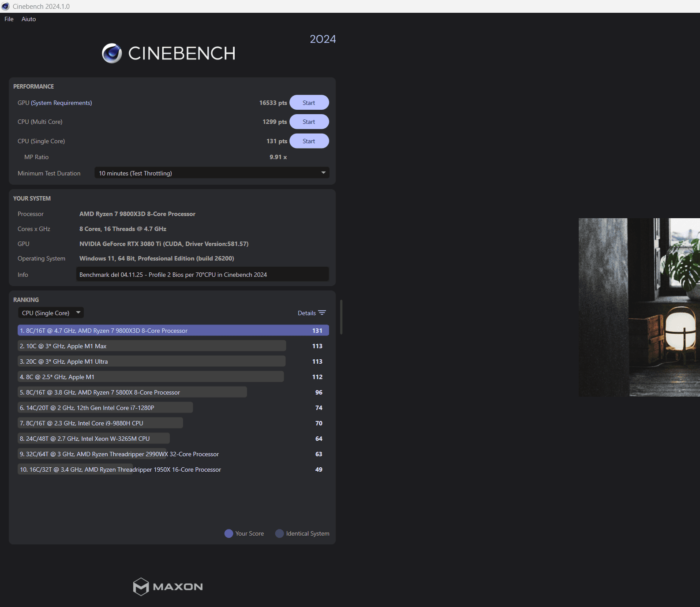Image resolution: width=700 pixels, height=607 pixels.
Task: Click the Cinebench logo sphere icon
Action: (112, 53)
